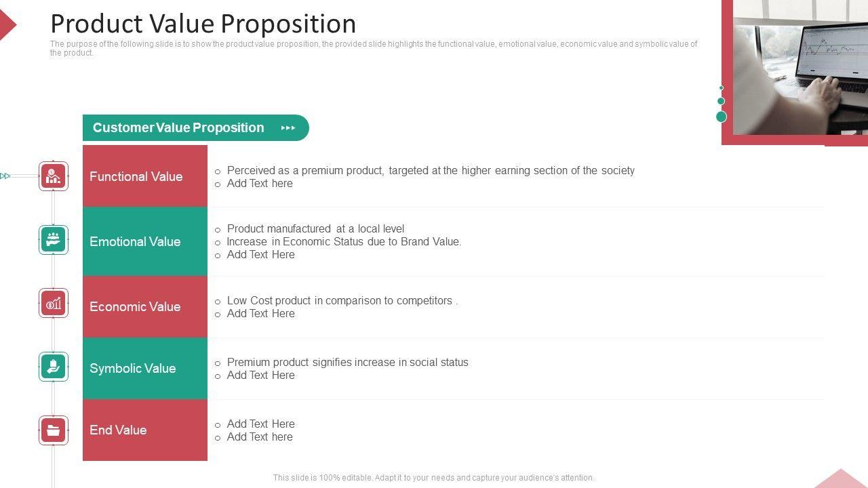
Task: Click the smallest teal dot beside the photo
Action: tap(722, 88)
